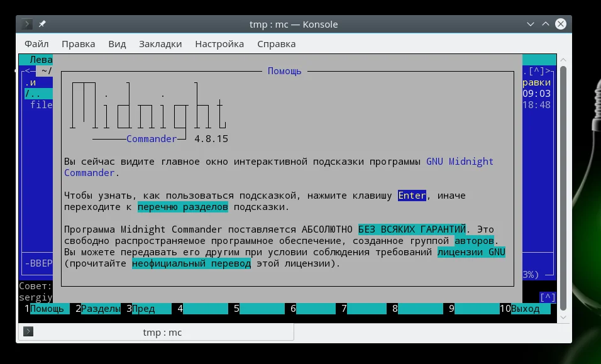Open the 'неофициальный перевод' link
The image size is (601, 364).
192,263
